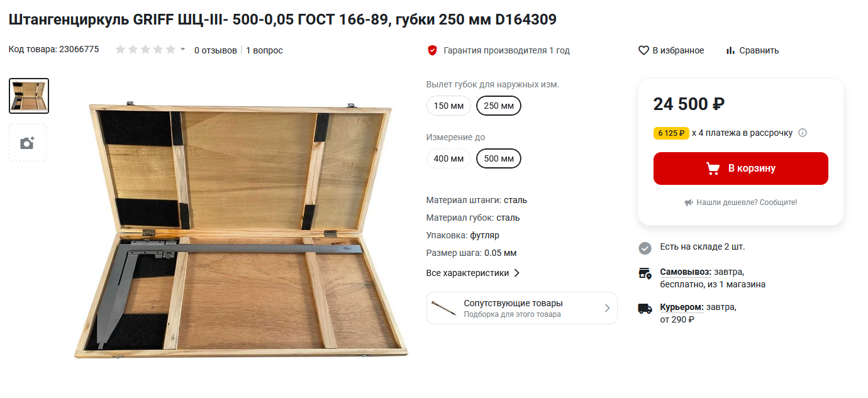Click the store pickup icon

pyautogui.click(x=645, y=274)
